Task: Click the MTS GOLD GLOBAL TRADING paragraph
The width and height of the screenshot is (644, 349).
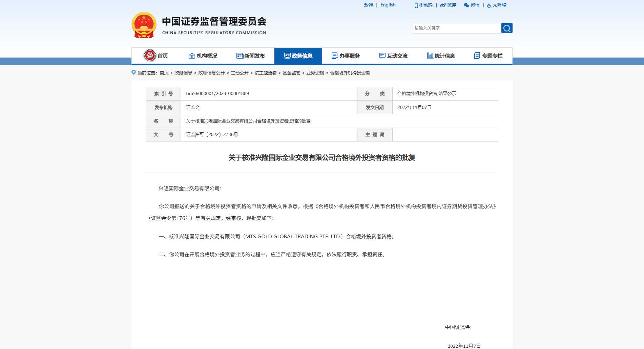Action: [x=277, y=236]
